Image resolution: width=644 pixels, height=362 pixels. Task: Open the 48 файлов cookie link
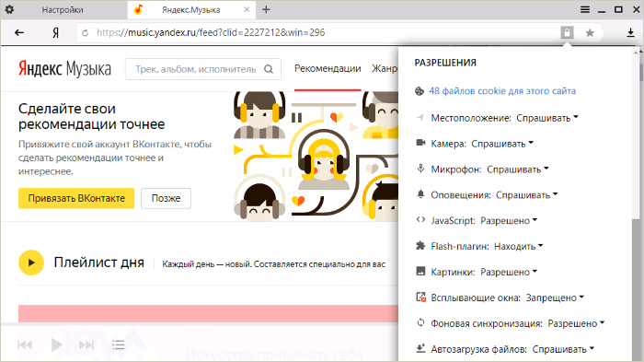coord(502,91)
